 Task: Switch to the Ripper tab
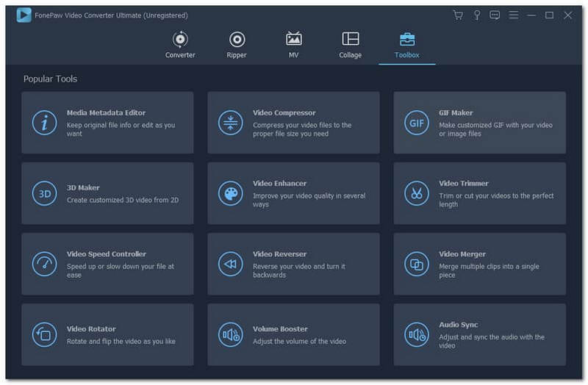[x=237, y=45]
